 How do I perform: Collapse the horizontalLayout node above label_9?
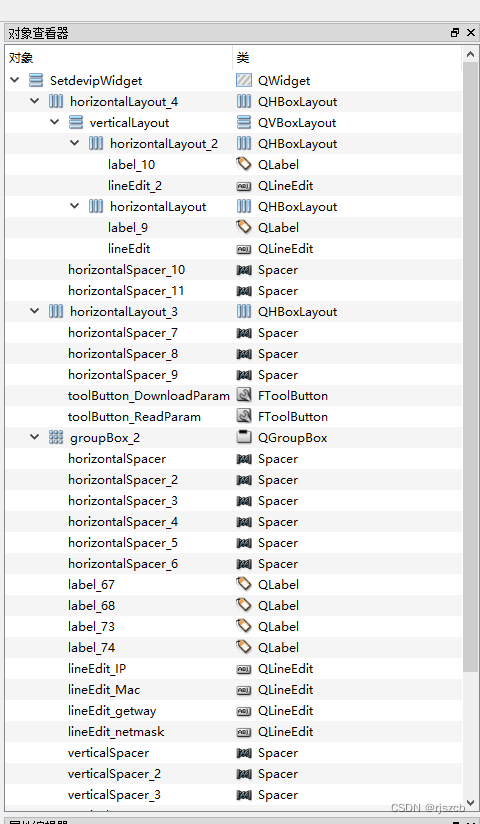coord(75,207)
